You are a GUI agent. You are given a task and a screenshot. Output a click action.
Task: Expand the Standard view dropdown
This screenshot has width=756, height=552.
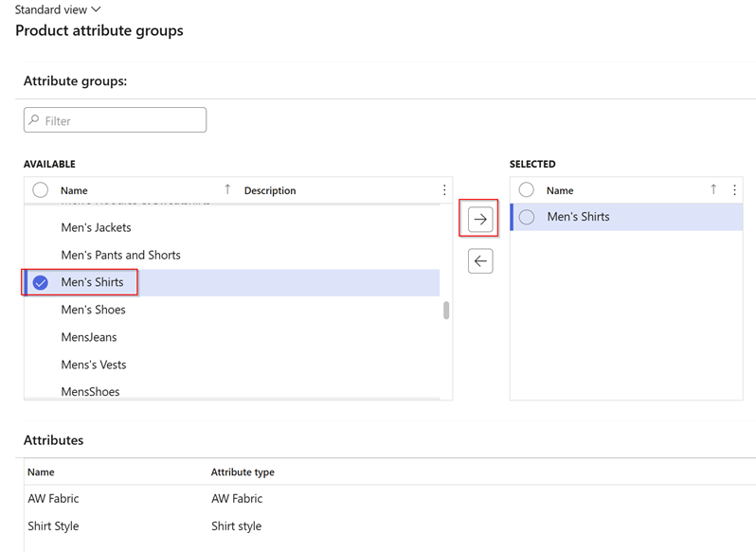58,9
